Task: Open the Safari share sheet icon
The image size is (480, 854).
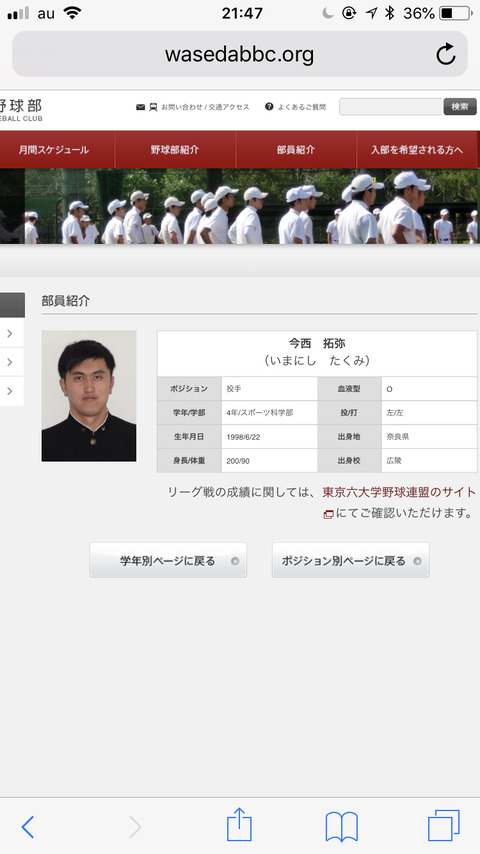Action: pyautogui.click(x=239, y=825)
